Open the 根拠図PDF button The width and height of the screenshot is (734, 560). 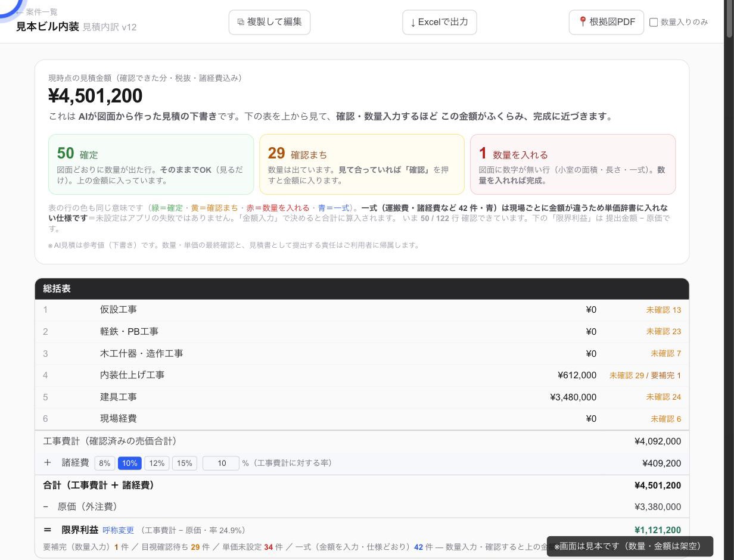click(x=606, y=22)
